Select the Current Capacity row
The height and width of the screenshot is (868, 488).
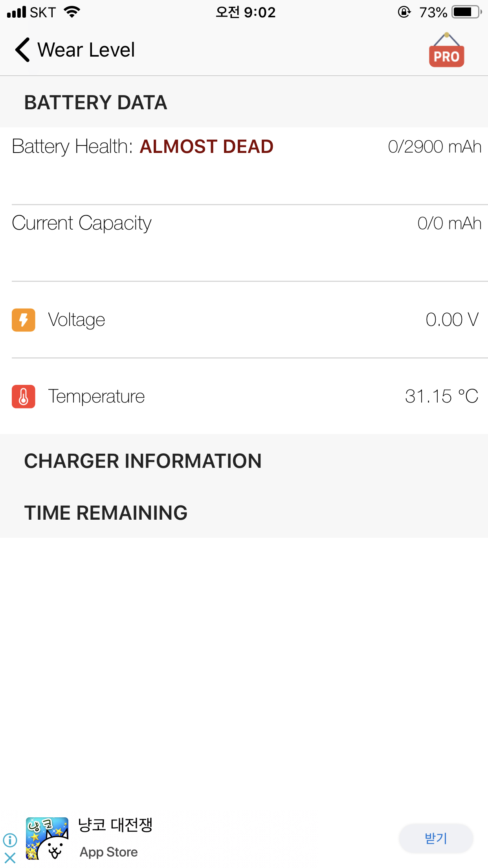244,243
